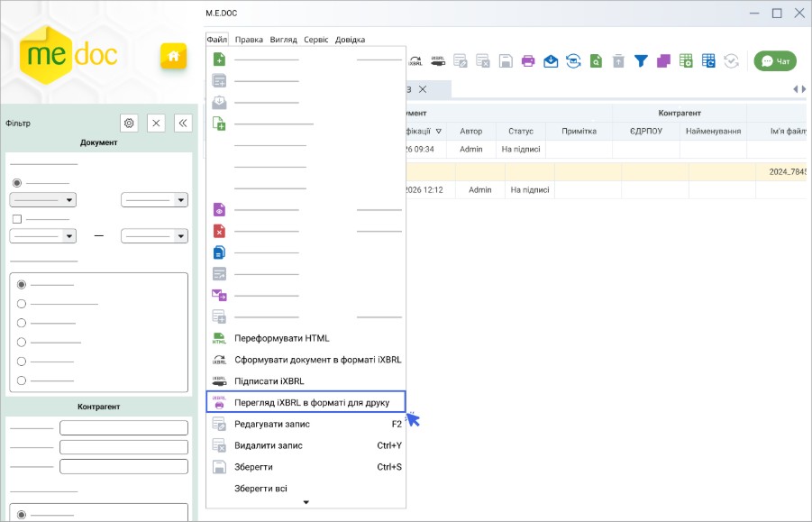Click the grey checkmark refresh toolbar icon
This screenshot has height=522, width=812.
click(x=731, y=61)
